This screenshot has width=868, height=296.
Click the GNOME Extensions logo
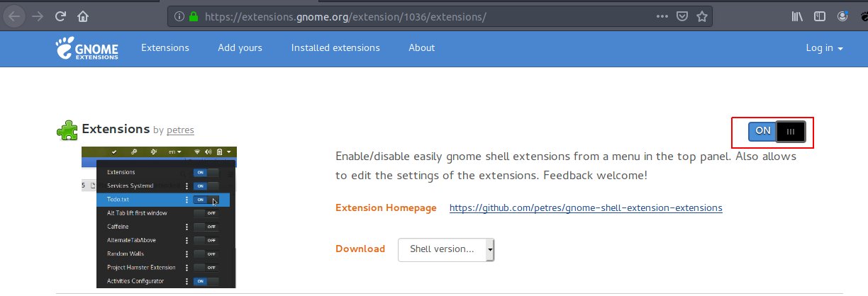click(87, 48)
